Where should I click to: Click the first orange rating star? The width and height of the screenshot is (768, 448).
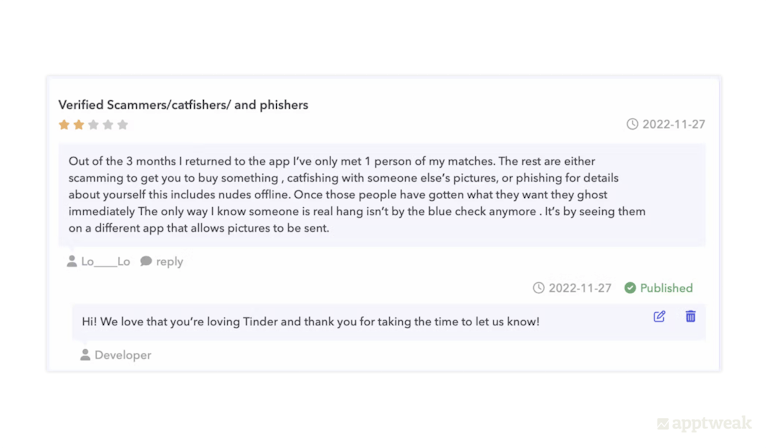point(64,125)
